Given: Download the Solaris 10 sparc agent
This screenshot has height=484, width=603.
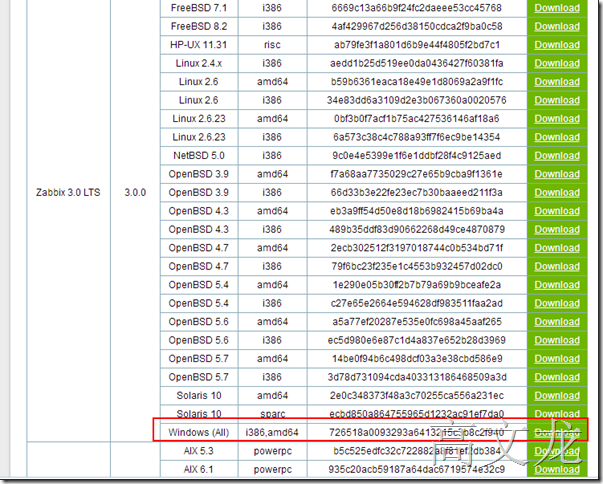Looking at the screenshot, I should (557, 414).
